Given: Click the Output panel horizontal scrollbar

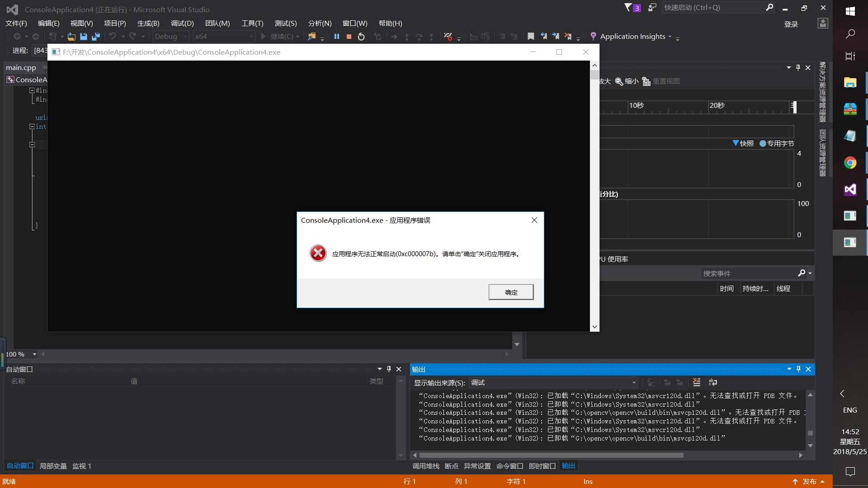Looking at the screenshot, I should coord(551,455).
